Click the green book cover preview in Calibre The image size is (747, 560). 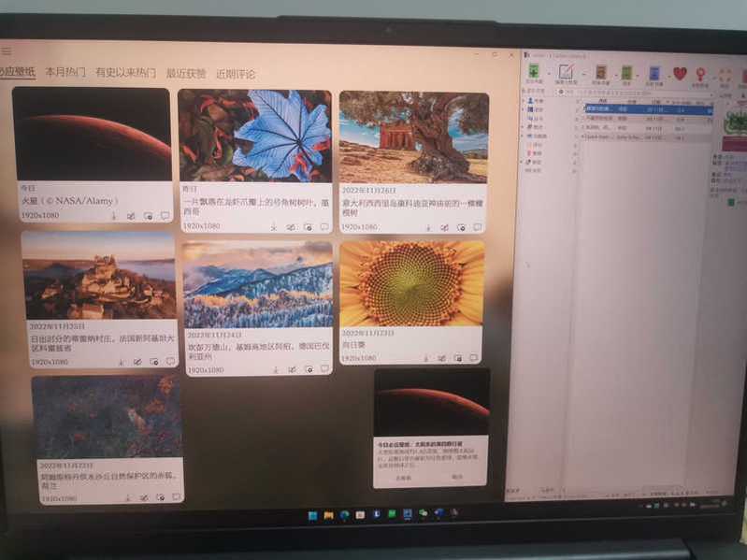coord(736,122)
